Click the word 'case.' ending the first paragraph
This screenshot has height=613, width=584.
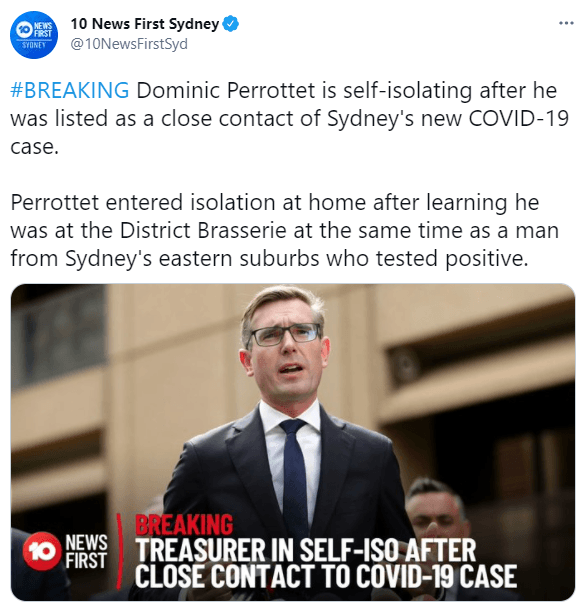coord(34,147)
